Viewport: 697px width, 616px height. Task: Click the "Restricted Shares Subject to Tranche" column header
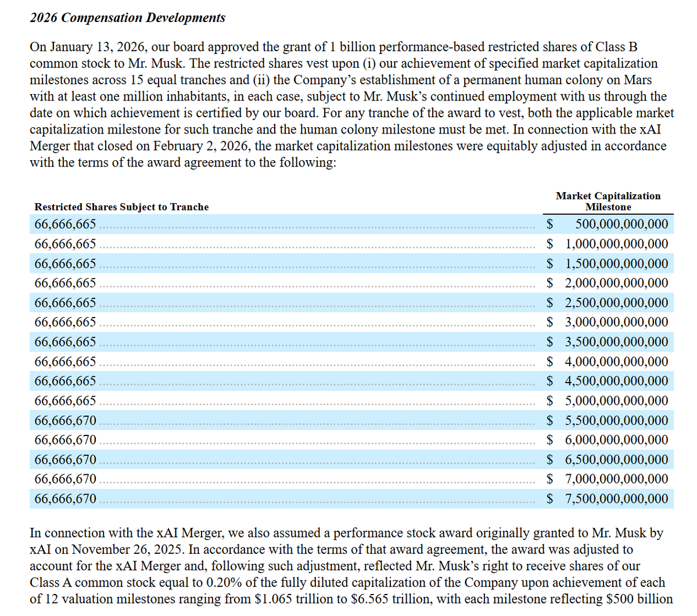121,207
